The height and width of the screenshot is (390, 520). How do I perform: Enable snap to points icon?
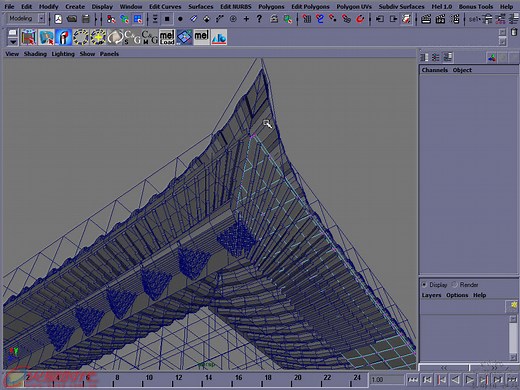click(333, 19)
